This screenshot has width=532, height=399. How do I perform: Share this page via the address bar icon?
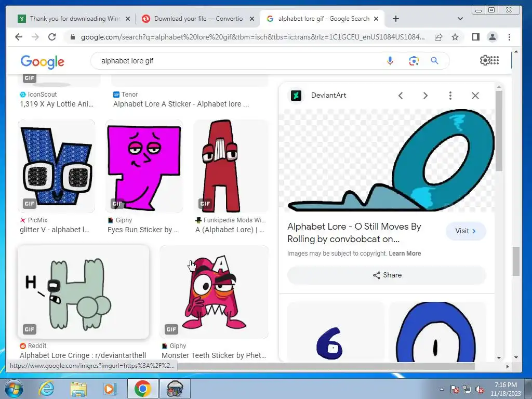[x=438, y=37]
